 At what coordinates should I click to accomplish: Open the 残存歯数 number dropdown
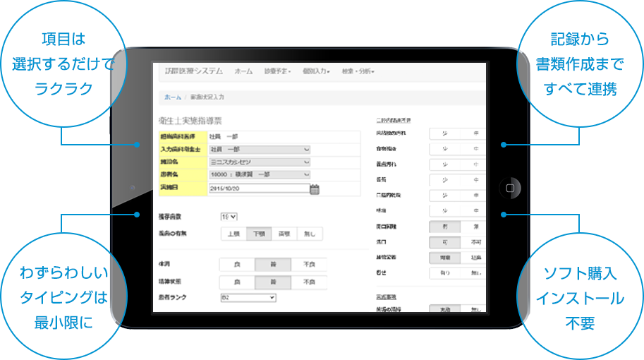click(x=229, y=217)
